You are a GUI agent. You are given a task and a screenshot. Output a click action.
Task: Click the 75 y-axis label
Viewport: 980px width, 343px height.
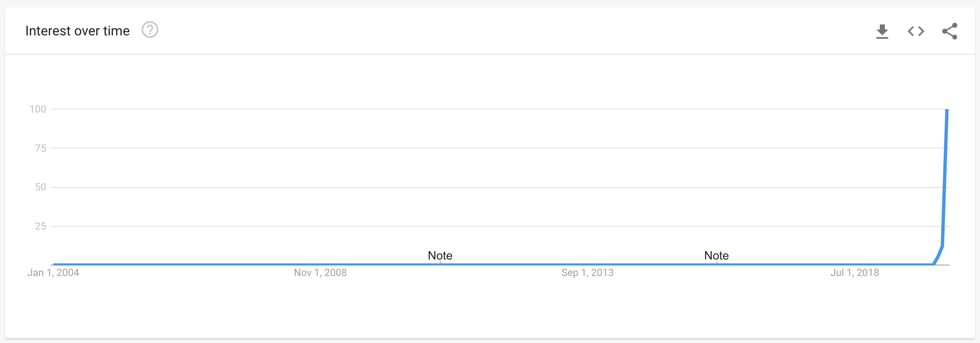coord(41,148)
